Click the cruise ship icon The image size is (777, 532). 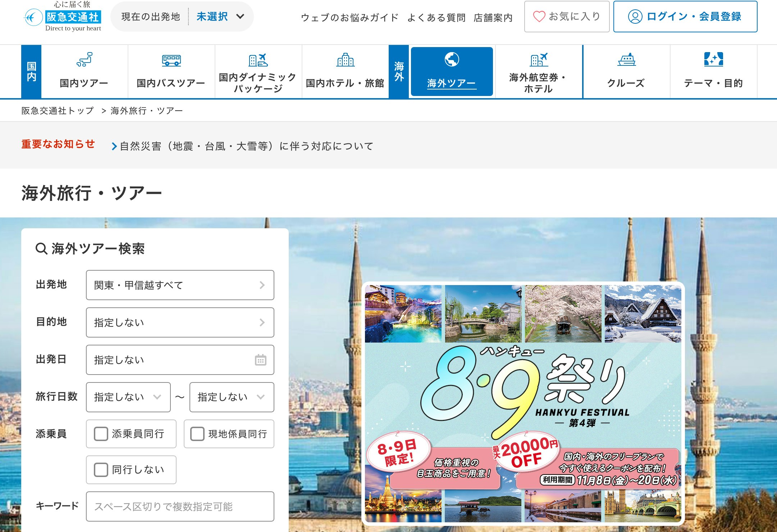point(626,60)
